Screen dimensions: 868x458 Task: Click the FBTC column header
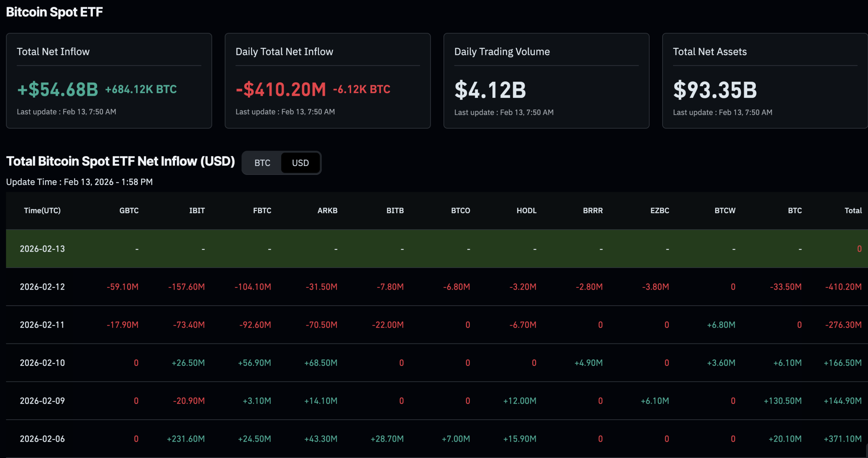pos(262,210)
